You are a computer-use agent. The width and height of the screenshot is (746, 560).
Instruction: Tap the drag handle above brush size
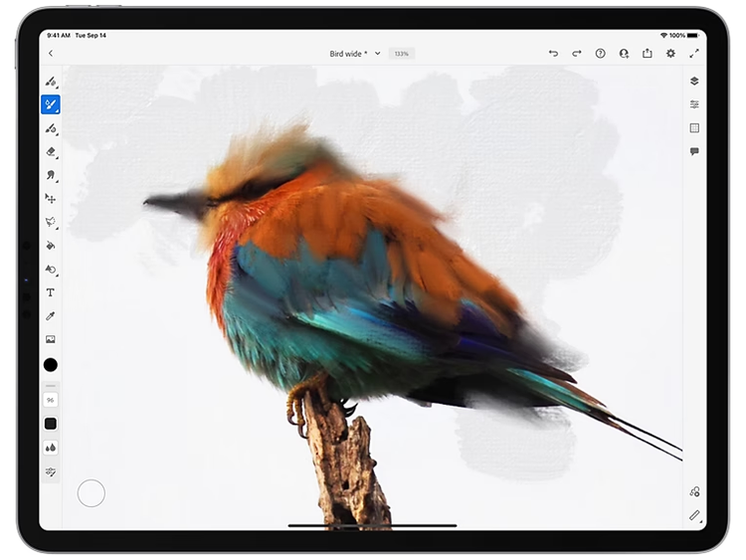[x=51, y=386]
